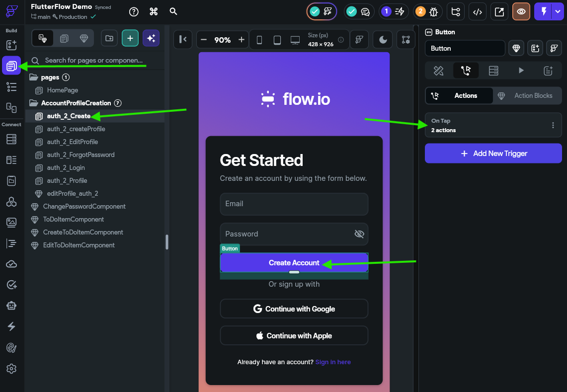
Task: Open the View Code icon
Action: 478,11
